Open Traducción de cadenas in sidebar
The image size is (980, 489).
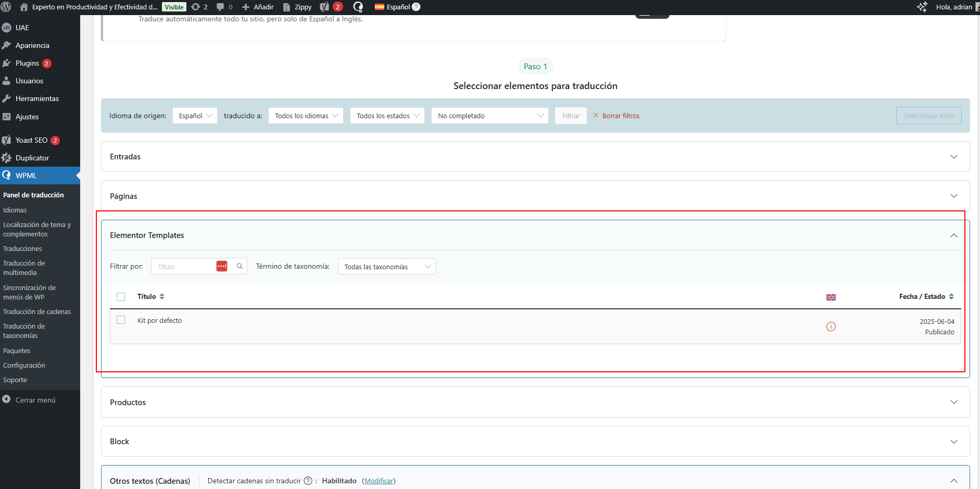click(x=37, y=311)
